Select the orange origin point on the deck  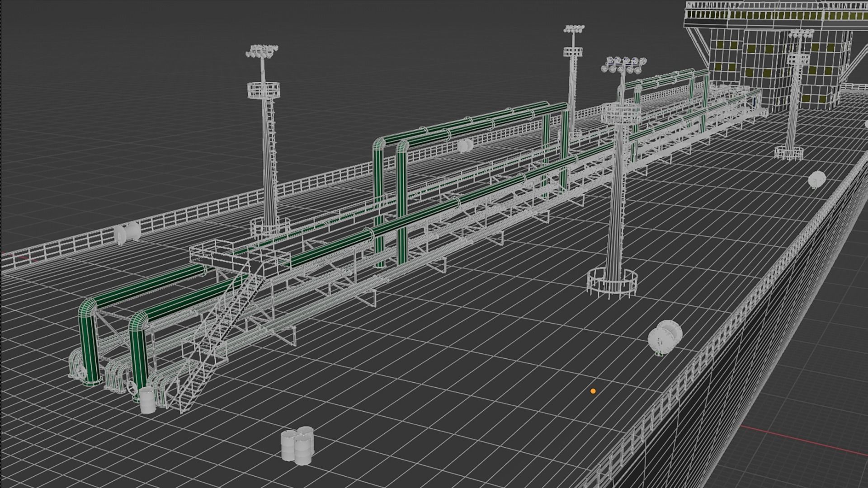[593, 391]
